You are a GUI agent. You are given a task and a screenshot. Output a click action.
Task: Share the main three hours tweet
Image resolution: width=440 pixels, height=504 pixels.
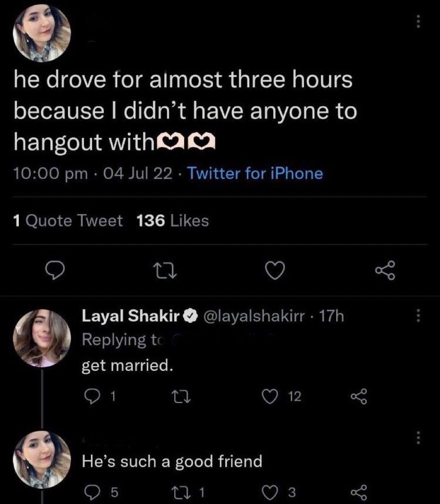tap(386, 270)
